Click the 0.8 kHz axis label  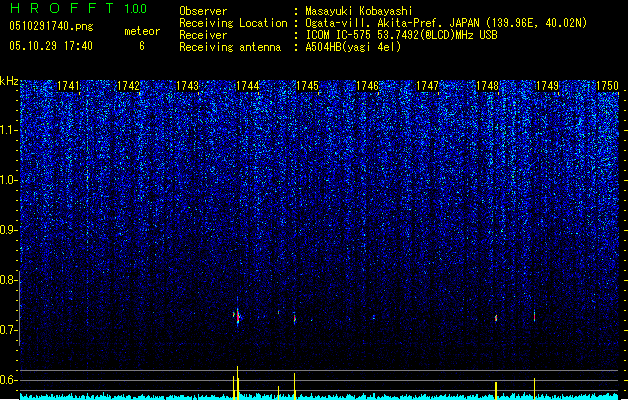pos(8,280)
